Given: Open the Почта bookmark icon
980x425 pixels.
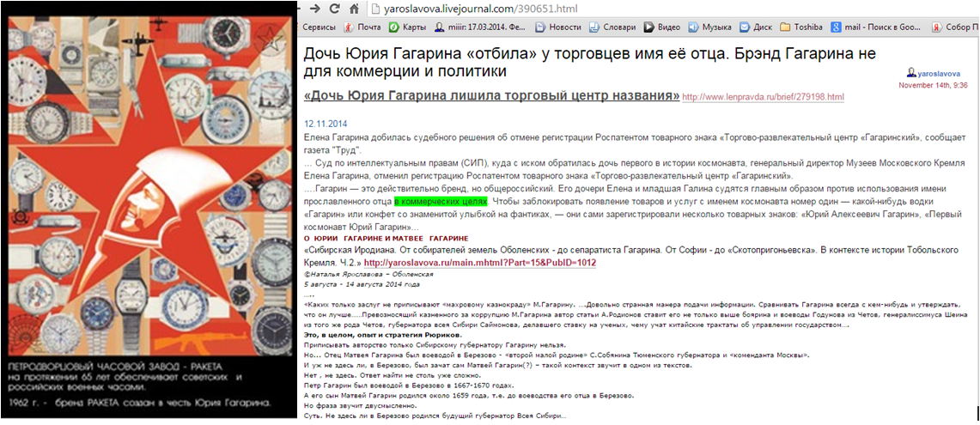Looking at the screenshot, I should [349, 27].
